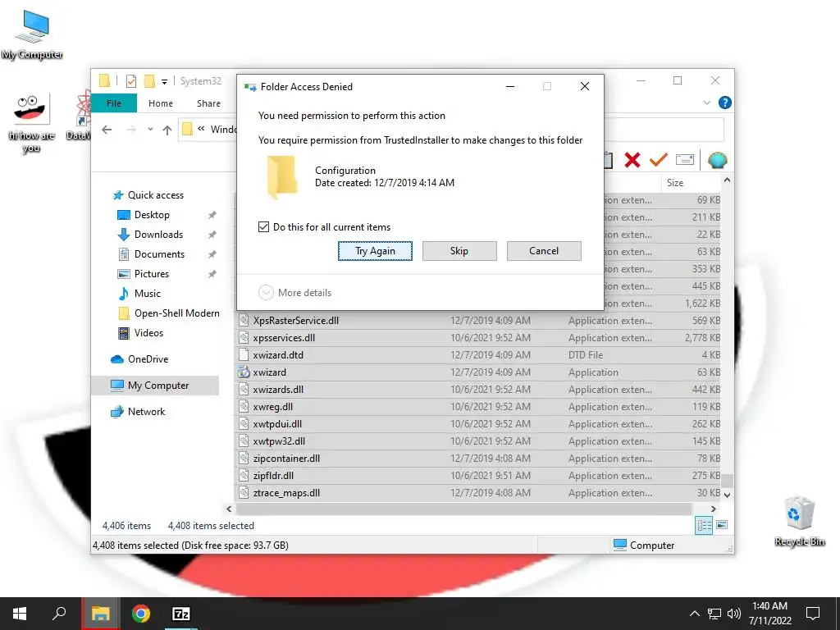The height and width of the screenshot is (630, 840).
Task: Open the volume speaker tray icon
Action: tap(734, 614)
